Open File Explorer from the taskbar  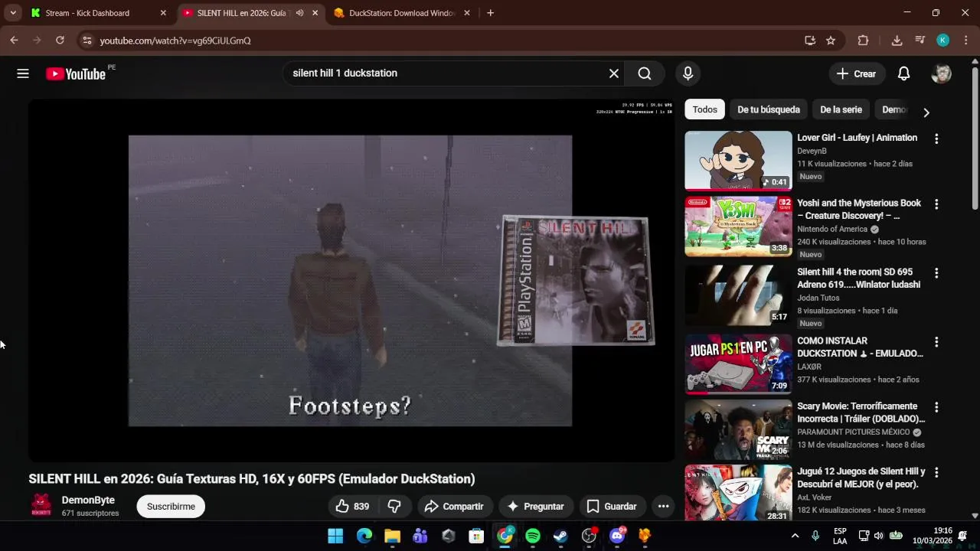392,536
